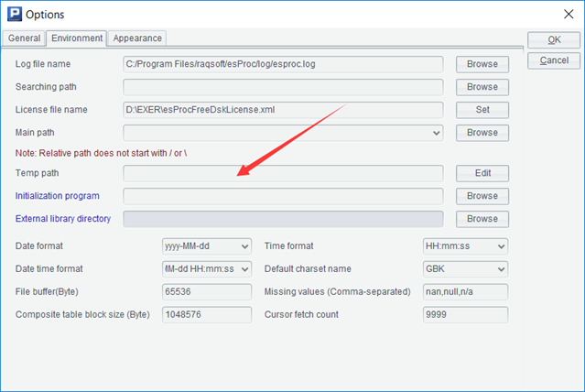The width and height of the screenshot is (585, 392).
Task: Open the Appearance tab
Action: pyautogui.click(x=137, y=38)
